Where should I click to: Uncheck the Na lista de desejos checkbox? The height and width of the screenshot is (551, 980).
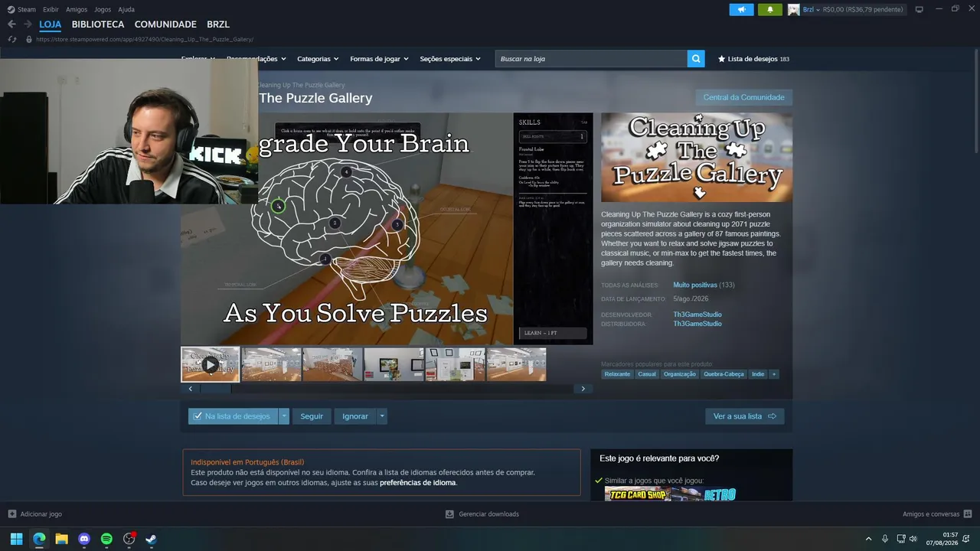tap(198, 416)
